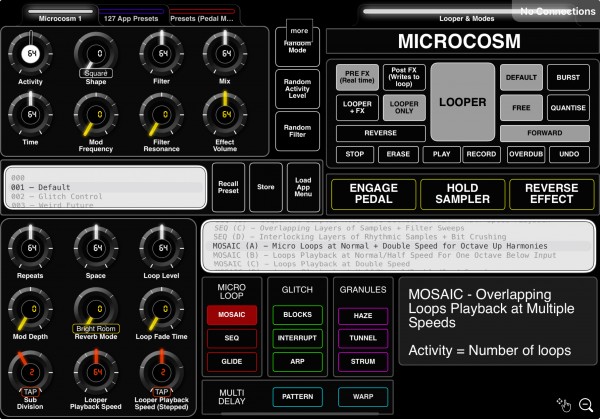Toggle REVERSE EFFECT
Image resolution: width=600 pixels, height=419 pixels.
(x=552, y=194)
